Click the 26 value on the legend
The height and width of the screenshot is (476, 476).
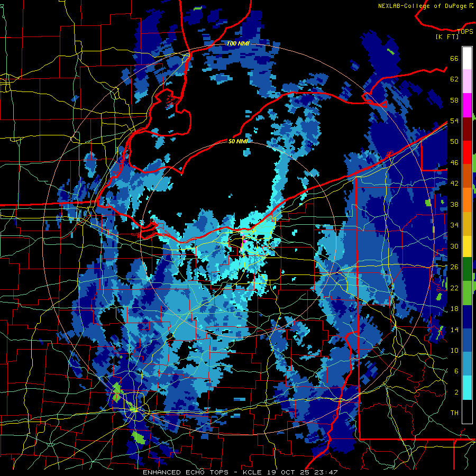pyautogui.click(x=454, y=267)
